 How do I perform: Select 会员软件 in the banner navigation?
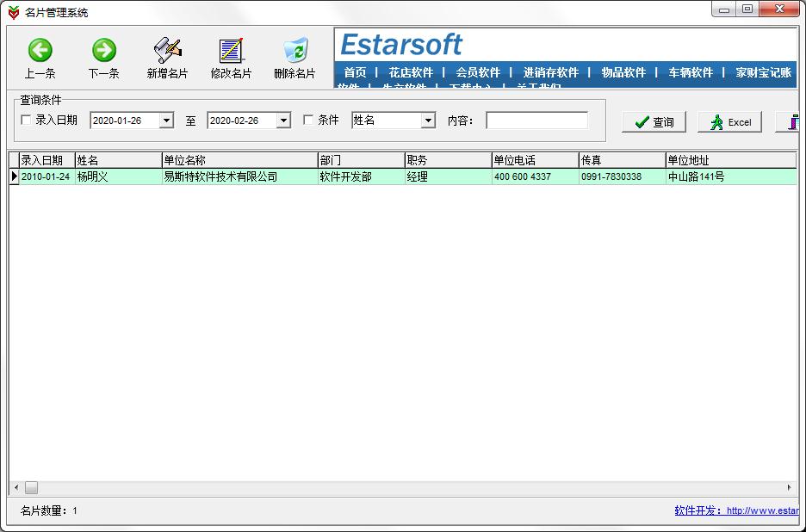(478, 72)
